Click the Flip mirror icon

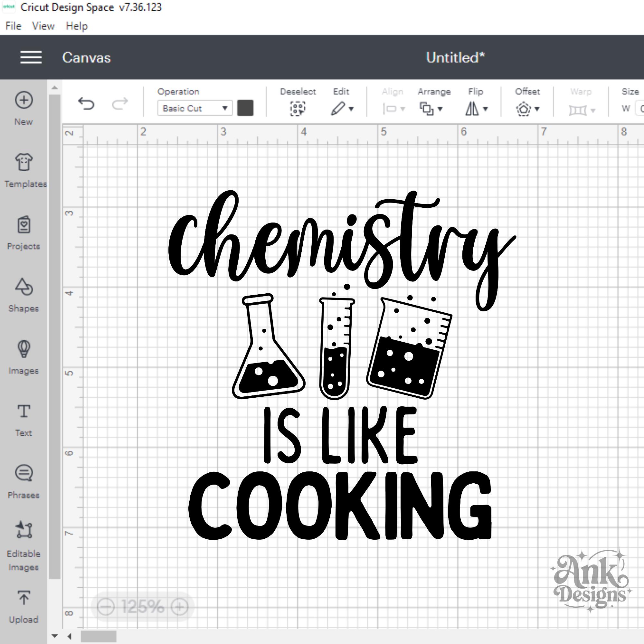472,109
